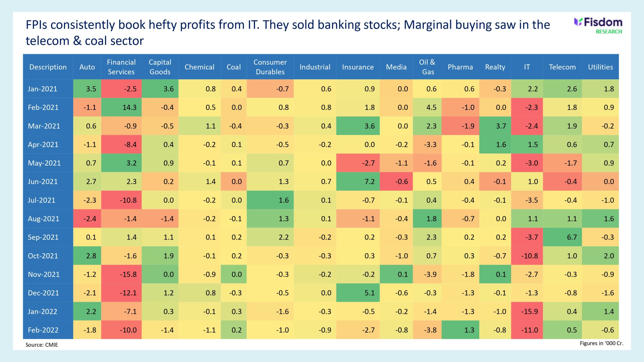This screenshot has height=362, width=644.
Task: Select the green 6.7 Telecom cell
Action: pos(562,237)
